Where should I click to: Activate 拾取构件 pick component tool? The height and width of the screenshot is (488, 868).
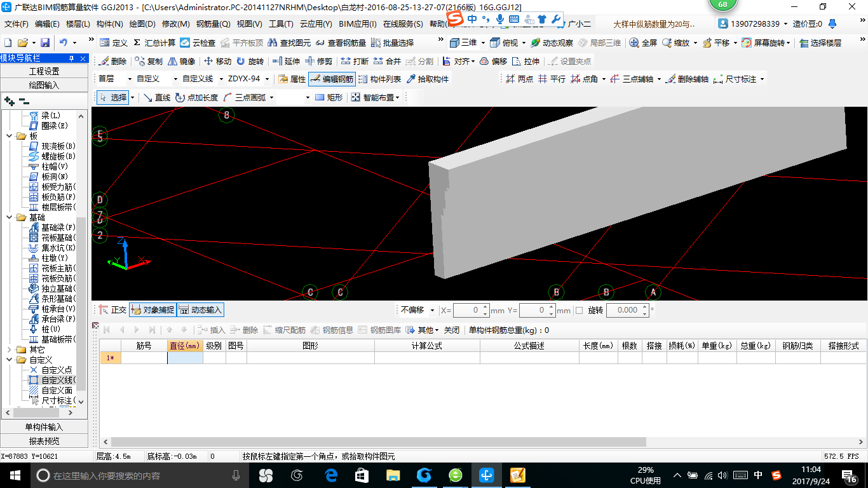[428, 79]
